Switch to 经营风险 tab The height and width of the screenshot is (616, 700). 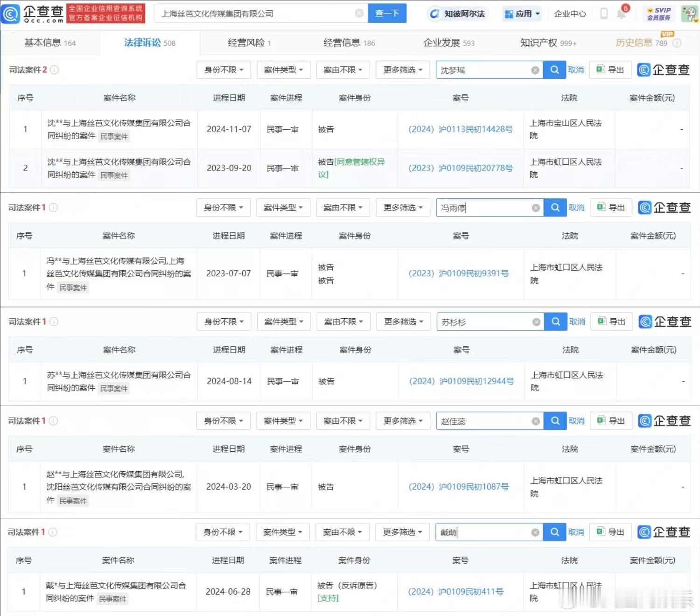click(249, 43)
